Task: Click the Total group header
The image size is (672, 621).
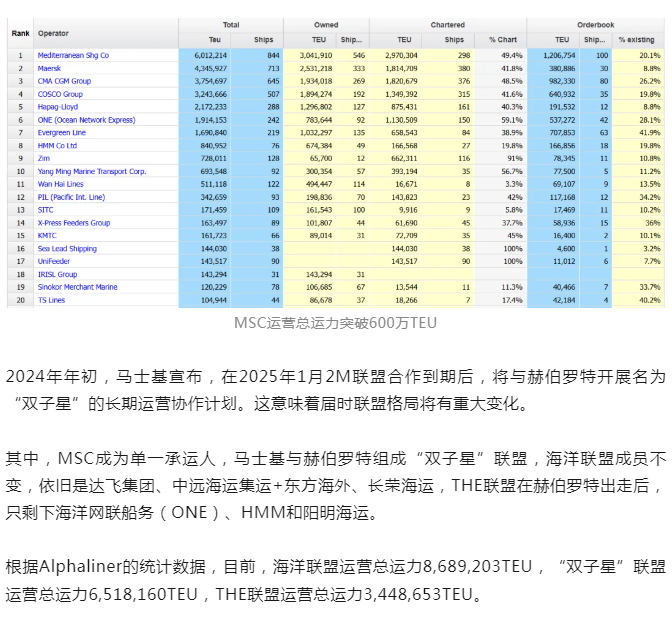Action: pos(231,25)
